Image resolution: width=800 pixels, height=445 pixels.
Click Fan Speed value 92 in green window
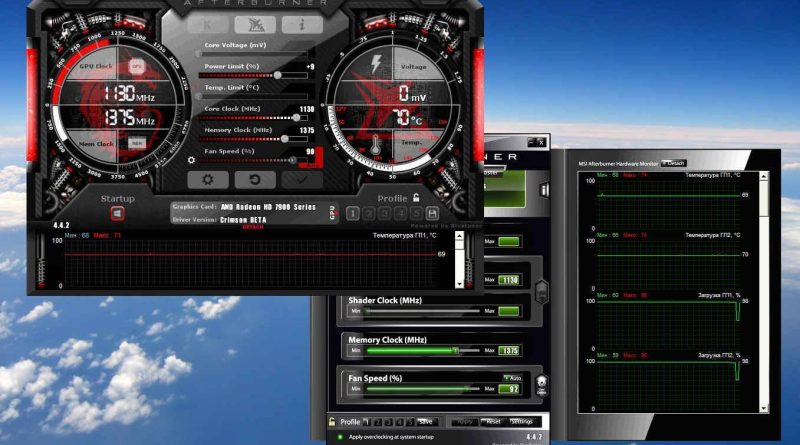click(x=509, y=389)
